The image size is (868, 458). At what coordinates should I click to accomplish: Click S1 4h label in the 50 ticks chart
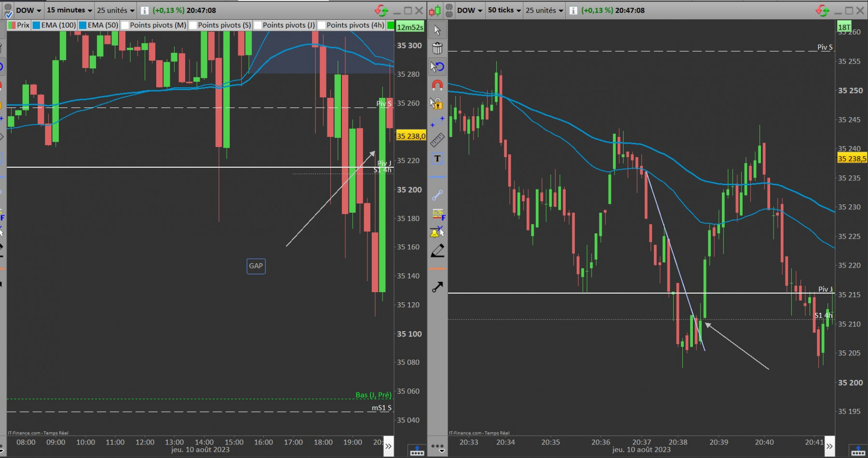point(824,315)
